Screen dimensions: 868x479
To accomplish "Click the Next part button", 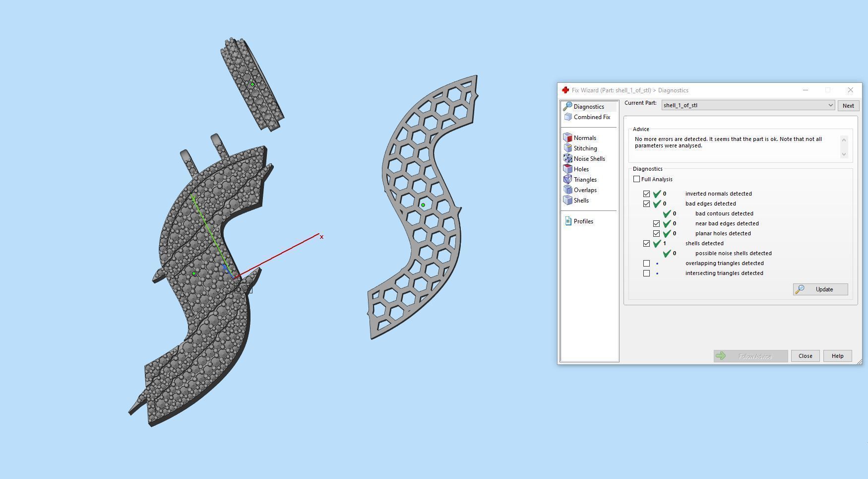I will 848,106.
